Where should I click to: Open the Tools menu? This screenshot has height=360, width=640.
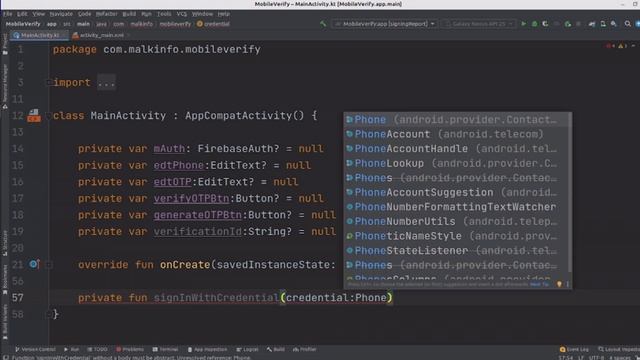(164, 14)
